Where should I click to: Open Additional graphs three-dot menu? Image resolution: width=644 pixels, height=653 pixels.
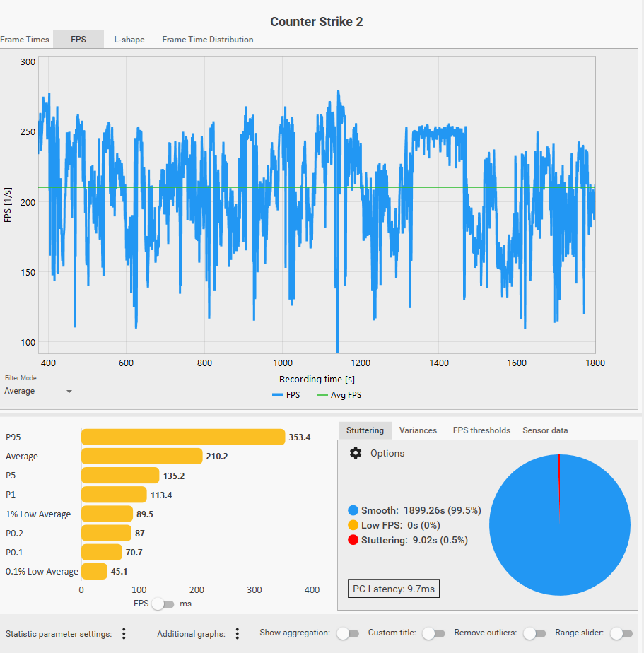[x=237, y=634]
